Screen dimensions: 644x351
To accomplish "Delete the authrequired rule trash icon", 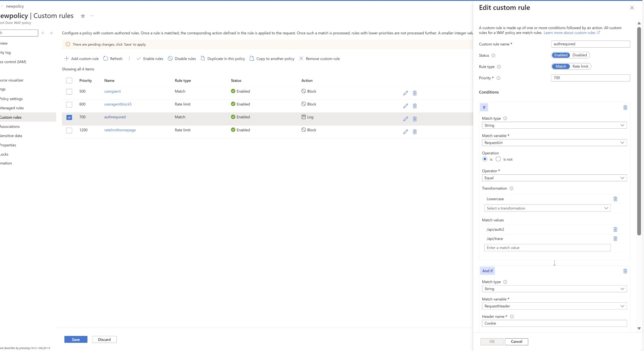I will coord(415,119).
